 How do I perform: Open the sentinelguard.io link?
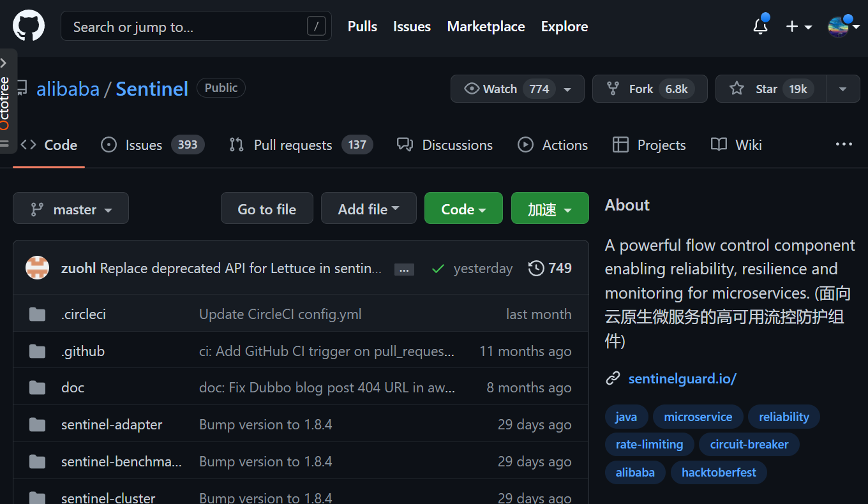(682, 379)
